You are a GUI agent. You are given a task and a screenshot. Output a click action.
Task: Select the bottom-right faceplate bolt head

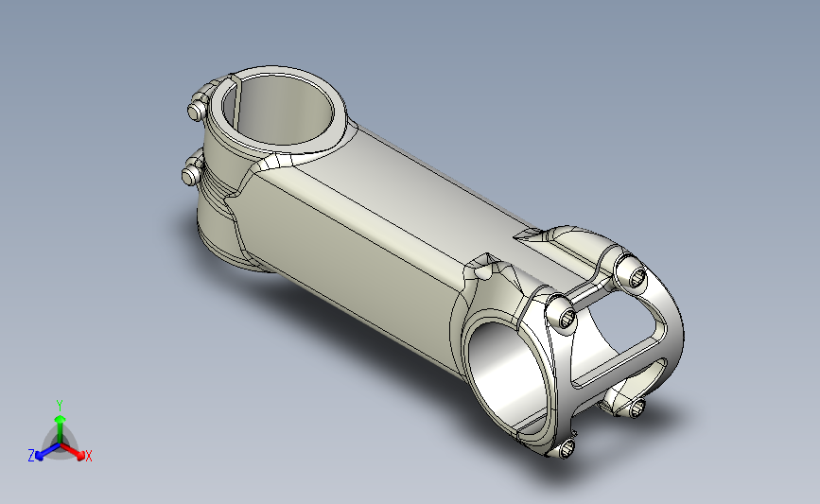[x=636, y=407]
